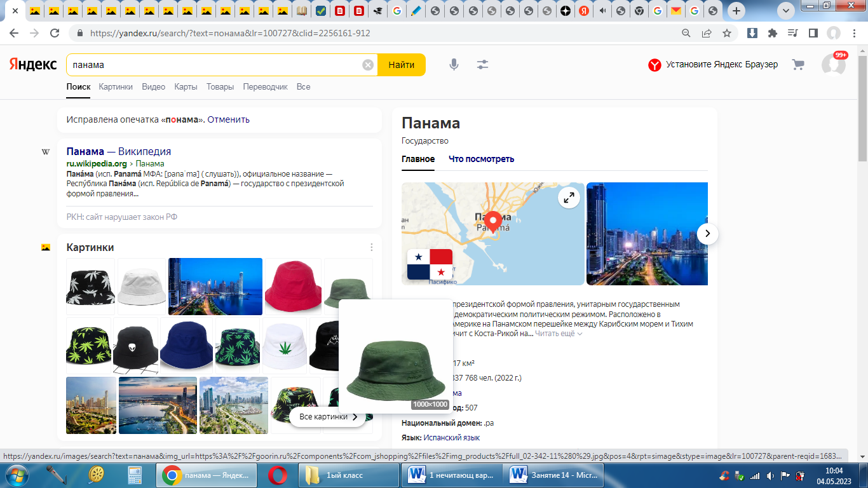Click the voice search microphone icon
Viewport: 868px width, 488px height.
[454, 65]
